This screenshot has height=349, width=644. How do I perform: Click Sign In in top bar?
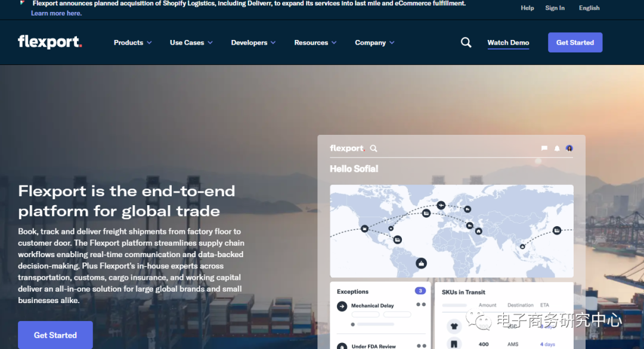click(x=555, y=8)
